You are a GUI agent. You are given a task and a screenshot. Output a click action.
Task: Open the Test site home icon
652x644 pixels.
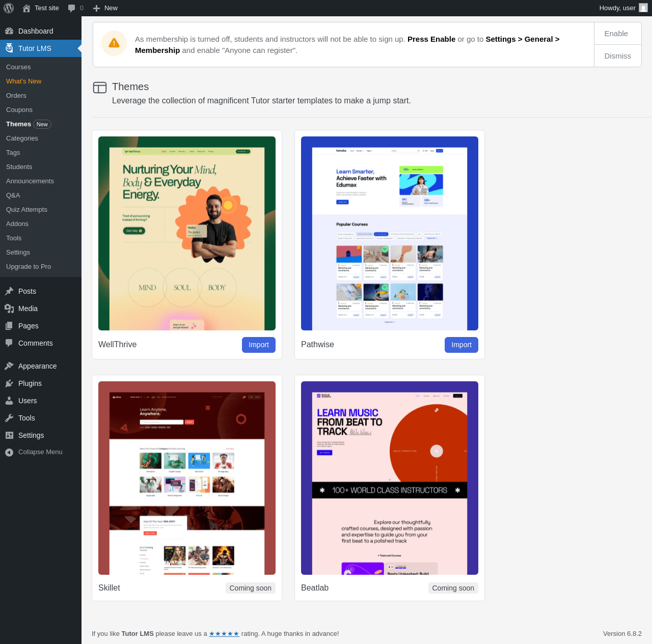26,8
